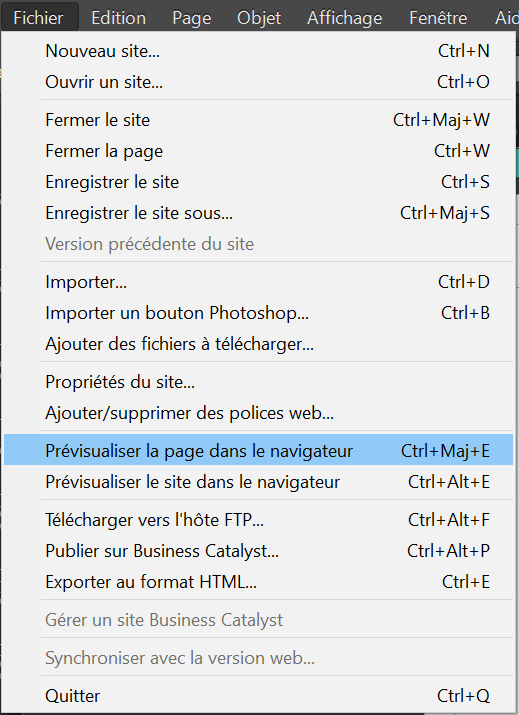Image resolution: width=519 pixels, height=715 pixels.
Task: Open Propriétés du site…
Action: point(259,382)
